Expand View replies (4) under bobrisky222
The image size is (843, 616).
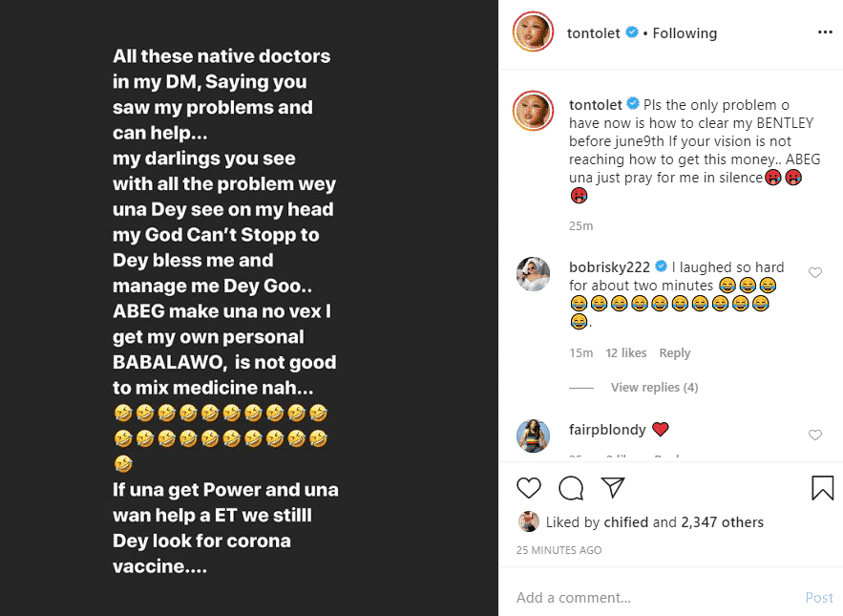654,388
